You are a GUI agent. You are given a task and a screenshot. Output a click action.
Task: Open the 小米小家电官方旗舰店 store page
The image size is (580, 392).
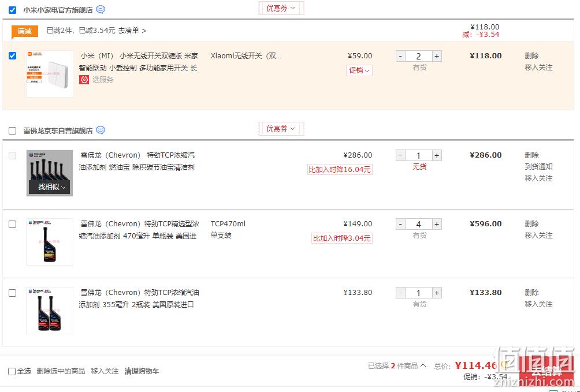(58, 10)
